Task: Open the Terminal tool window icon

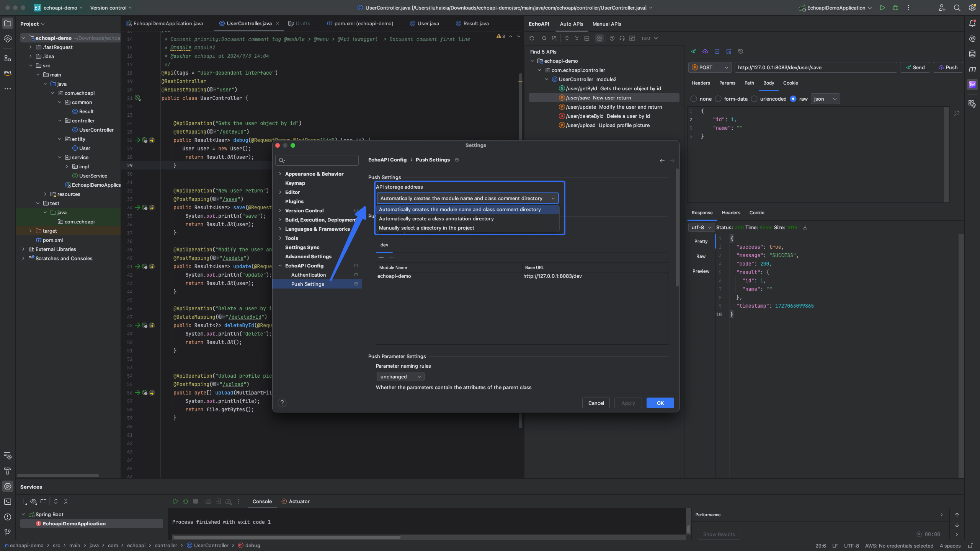Action: (x=8, y=501)
